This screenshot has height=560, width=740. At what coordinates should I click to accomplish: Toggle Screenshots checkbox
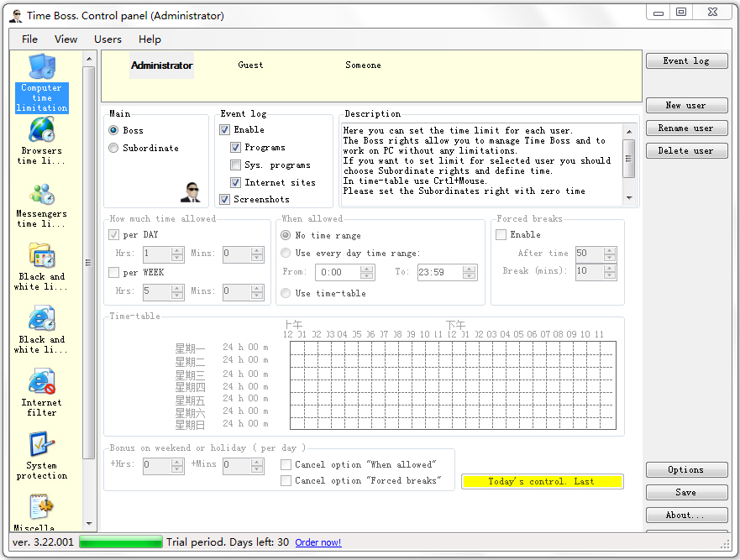pos(224,200)
